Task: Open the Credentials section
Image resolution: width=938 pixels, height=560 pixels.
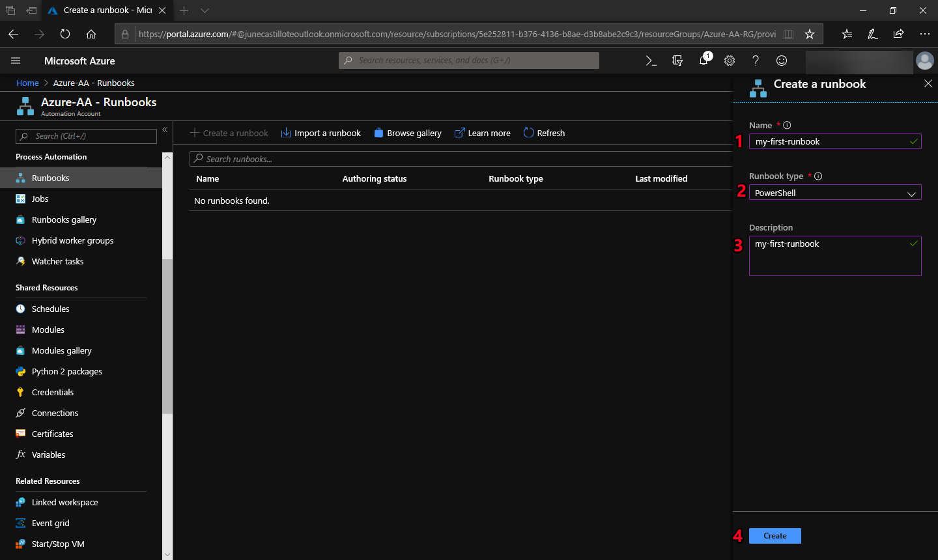Action: (20, 392)
